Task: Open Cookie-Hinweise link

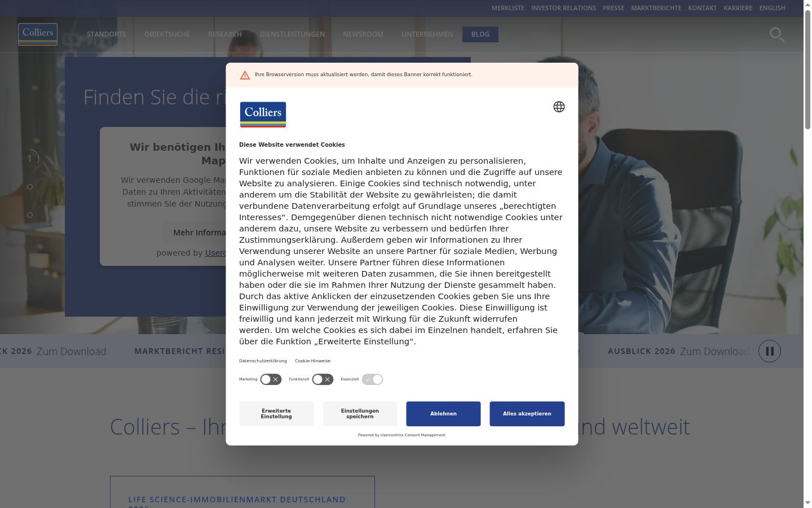Action: (x=312, y=361)
